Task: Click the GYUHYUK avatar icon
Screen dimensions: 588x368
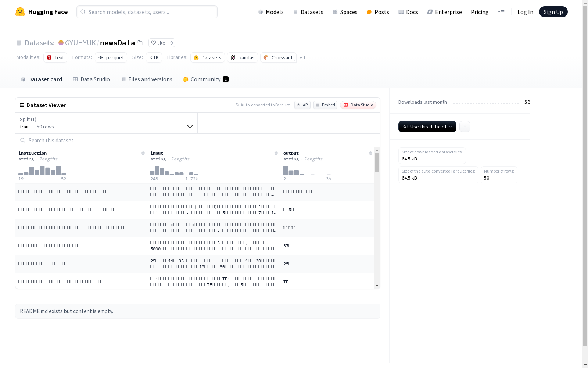Action: click(x=61, y=43)
